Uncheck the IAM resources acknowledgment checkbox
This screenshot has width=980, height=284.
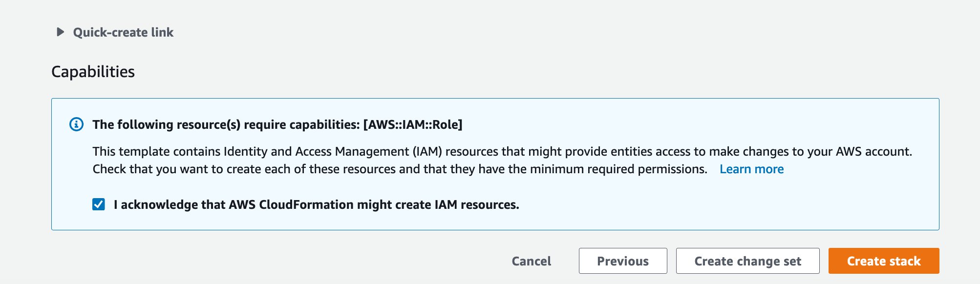point(99,204)
